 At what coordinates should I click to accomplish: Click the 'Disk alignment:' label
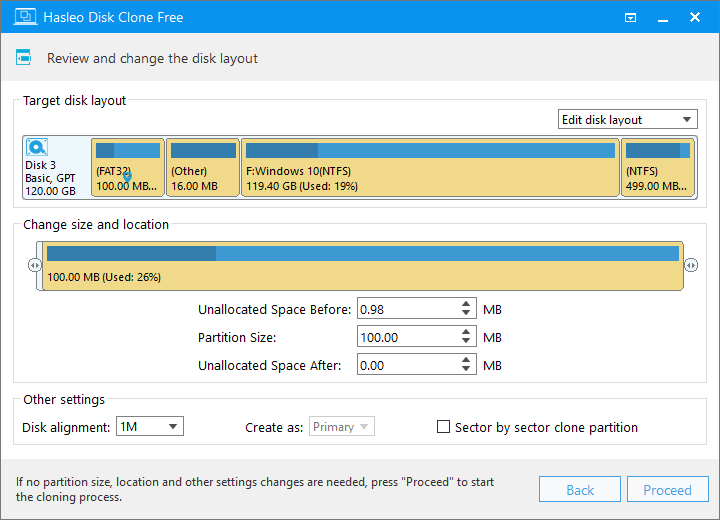pyautogui.click(x=66, y=427)
